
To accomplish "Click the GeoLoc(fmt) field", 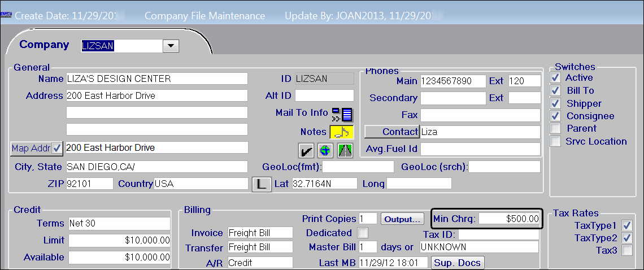I will click(358, 167).
